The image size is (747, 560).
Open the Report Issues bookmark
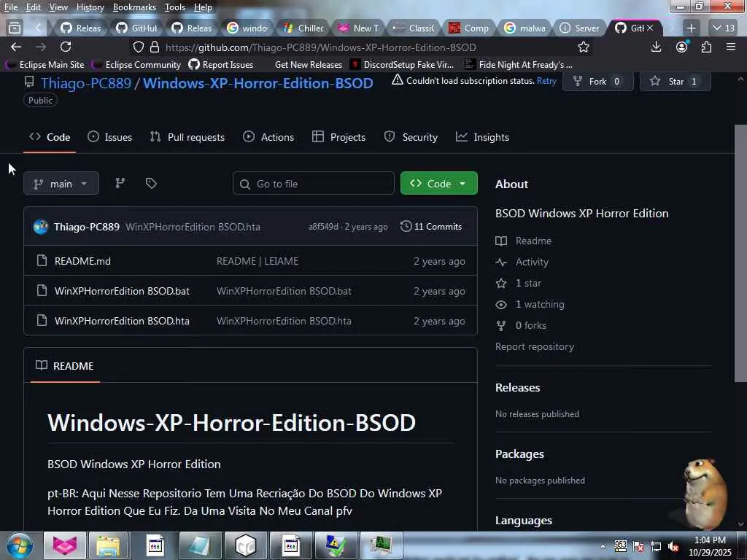[221, 64]
